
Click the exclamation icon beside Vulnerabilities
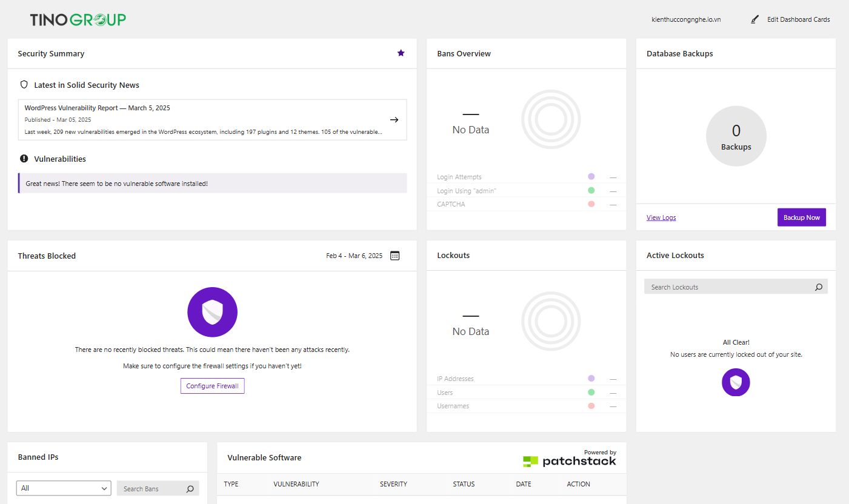coord(24,159)
